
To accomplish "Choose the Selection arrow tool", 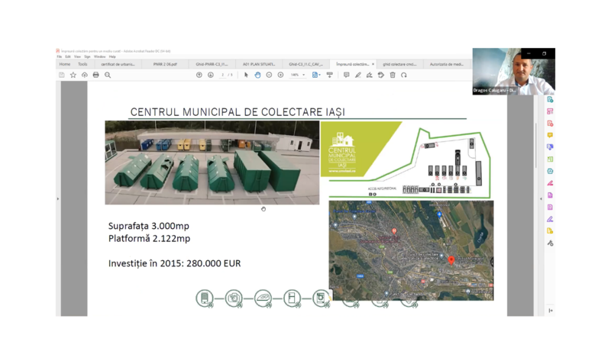I will [246, 75].
